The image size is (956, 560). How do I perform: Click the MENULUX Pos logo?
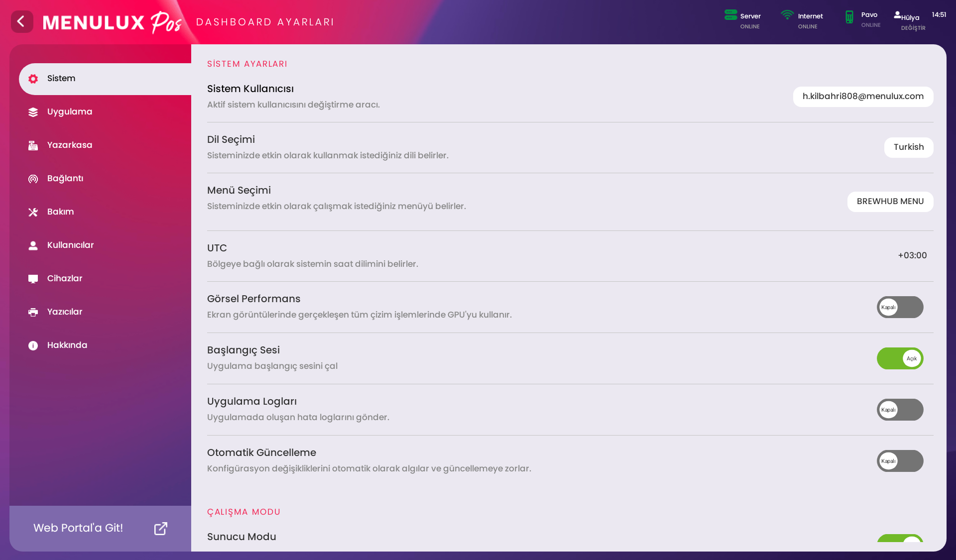click(x=113, y=22)
